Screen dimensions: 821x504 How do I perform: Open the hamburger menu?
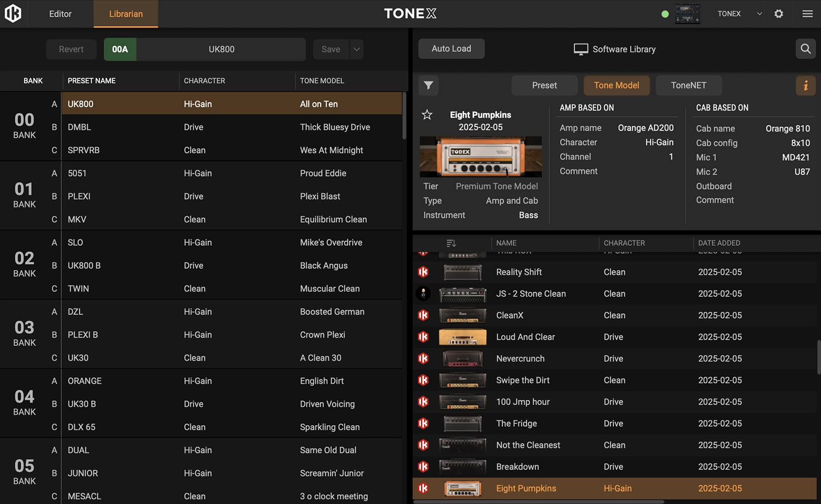point(807,14)
